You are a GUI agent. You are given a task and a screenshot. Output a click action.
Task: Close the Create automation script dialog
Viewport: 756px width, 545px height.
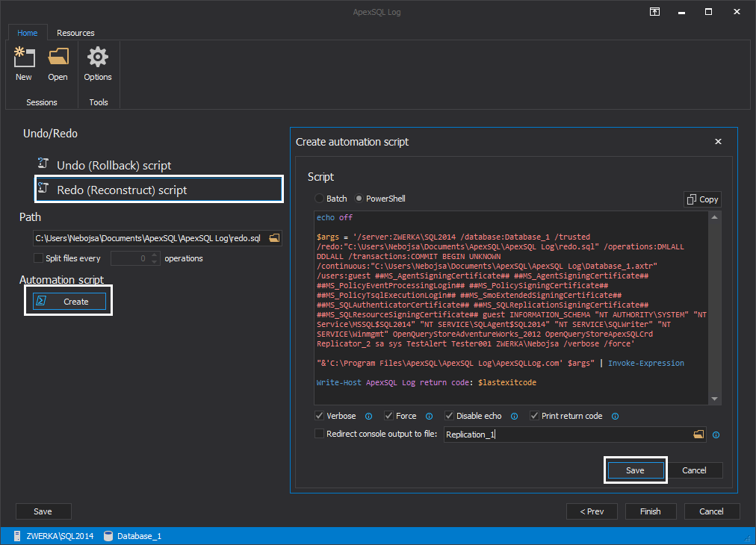point(718,142)
